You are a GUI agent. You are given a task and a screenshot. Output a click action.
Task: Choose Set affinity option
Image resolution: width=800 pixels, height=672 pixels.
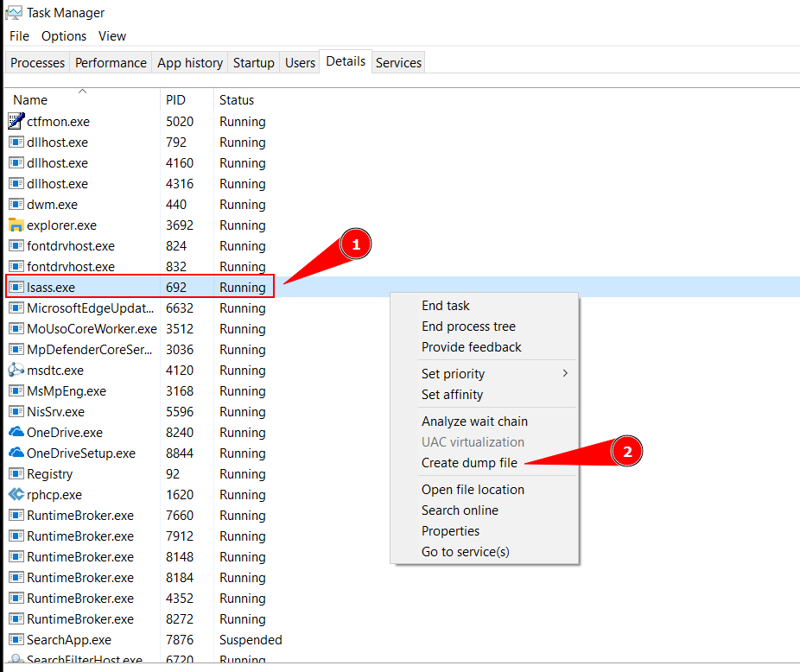pyautogui.click(x=452, y=395)
